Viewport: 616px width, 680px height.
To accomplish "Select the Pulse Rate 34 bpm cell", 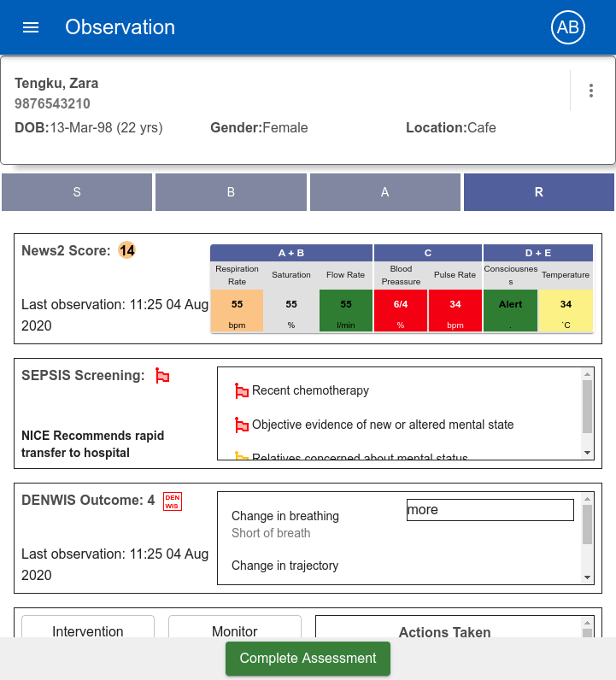I will [455, 310].
